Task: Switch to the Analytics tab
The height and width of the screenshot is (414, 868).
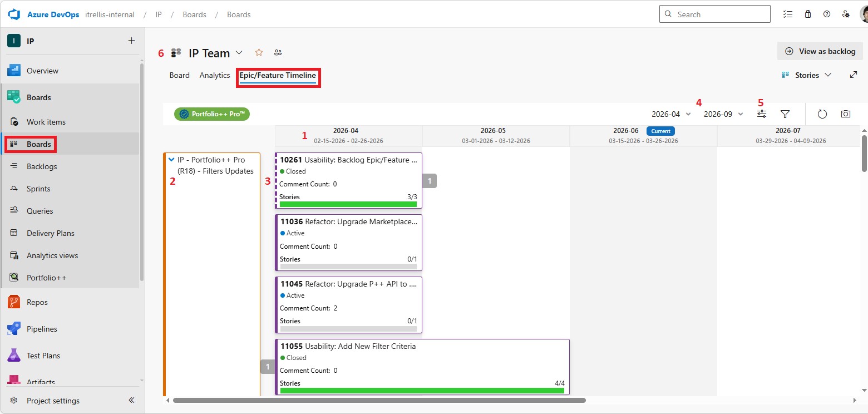Action: (x=215, y=75)
